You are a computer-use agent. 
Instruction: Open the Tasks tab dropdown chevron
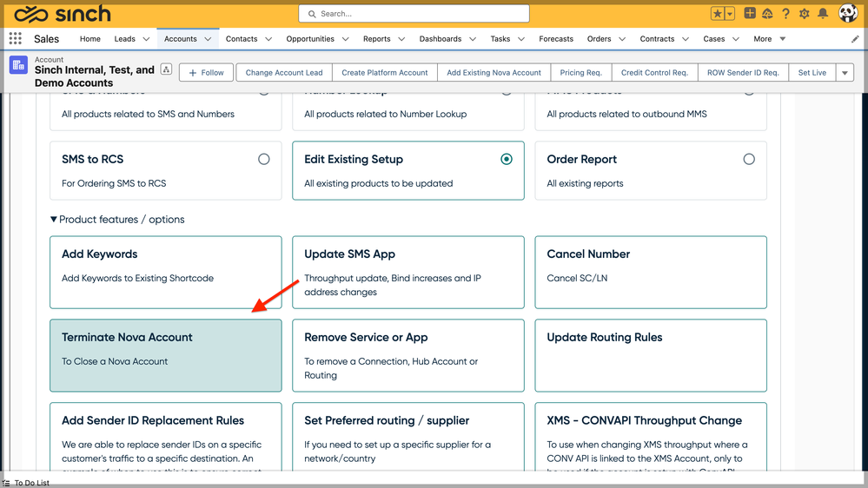tap(521, 39)
